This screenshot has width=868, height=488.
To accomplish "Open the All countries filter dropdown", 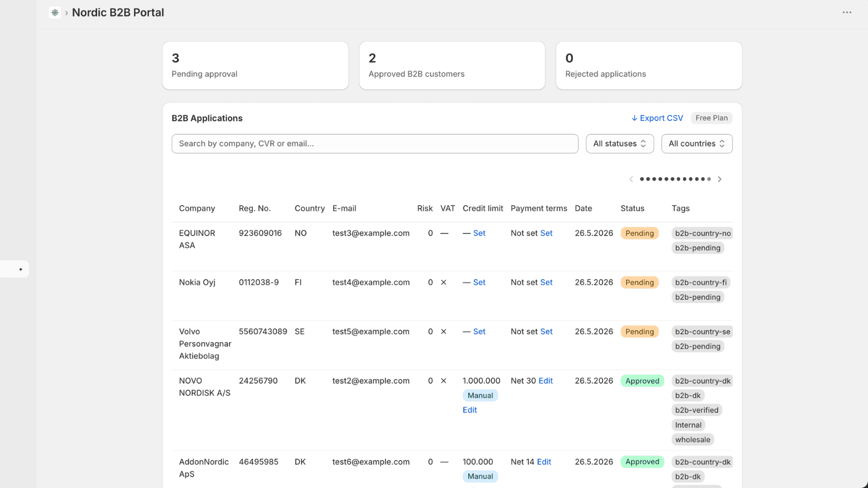I will [697, 144].
